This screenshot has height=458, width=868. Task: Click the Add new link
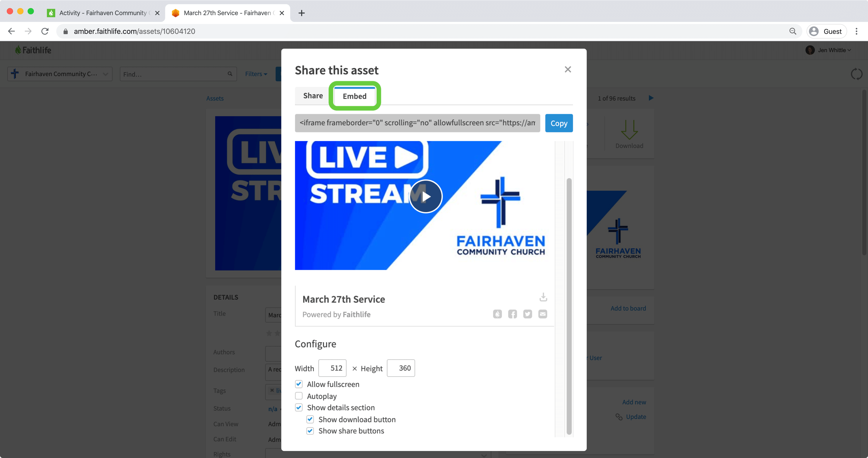(634, 402)
